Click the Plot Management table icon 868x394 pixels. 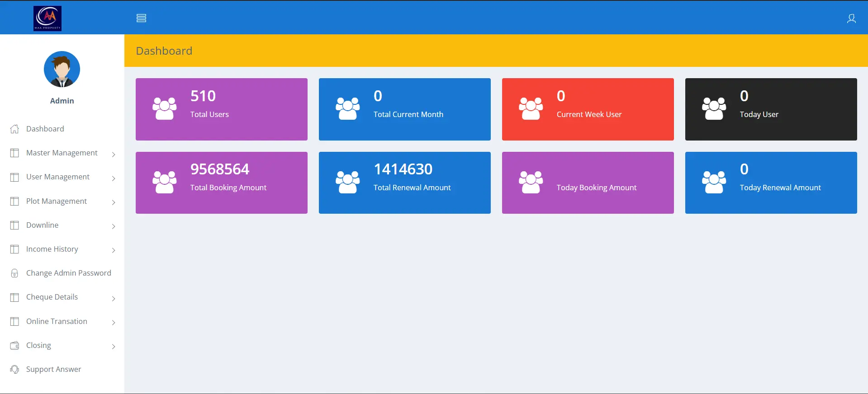pos(14,201)
